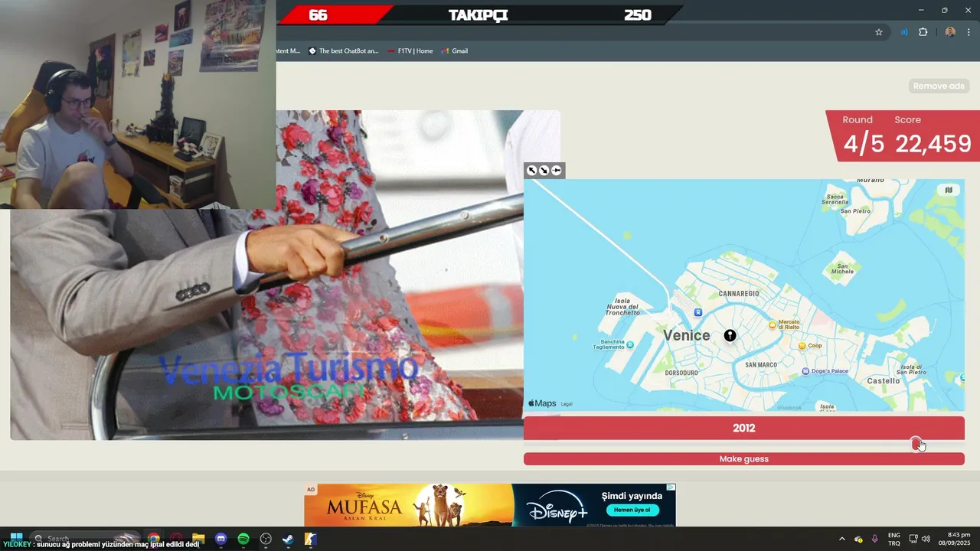
Task: Open Discord from the taskbar
Action: (x=220, y=539)
